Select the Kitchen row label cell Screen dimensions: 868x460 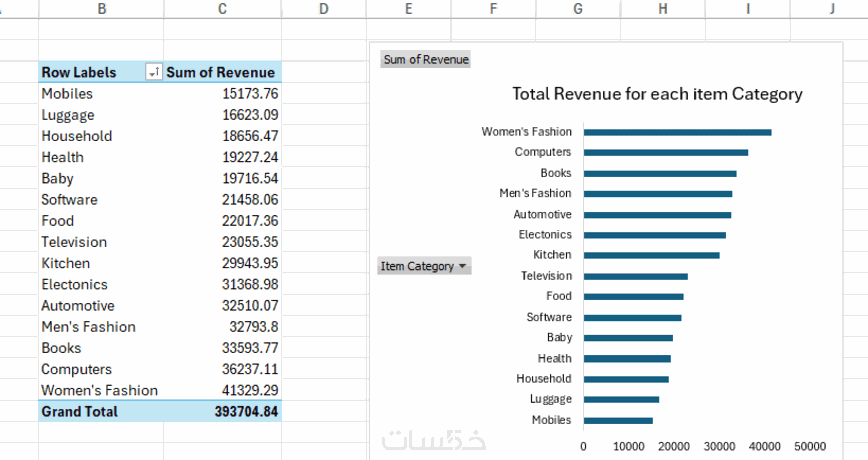click(101, 263)
